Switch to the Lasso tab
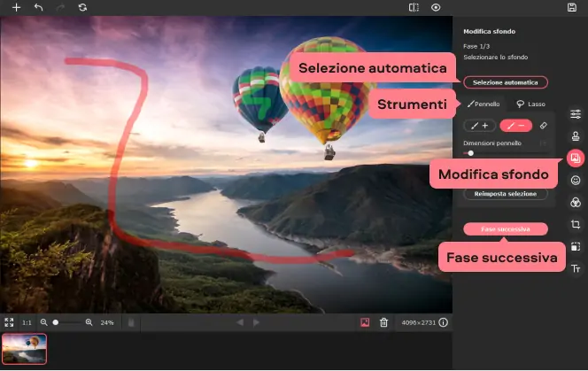This screenshot has height=371, width=588. tap(530, 104)
